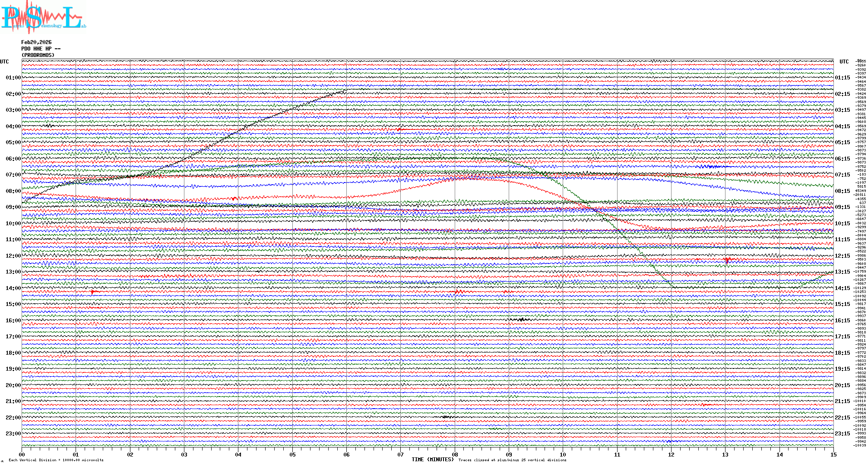This screenshot has width=868, height=466.
Task: Click the right UTC axis label
Action: click(x=844, y=62)
